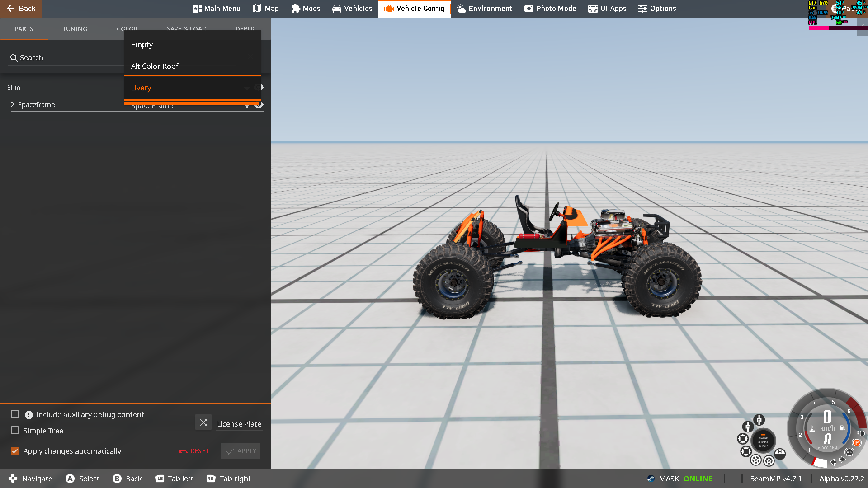
Task: Switch to the PARTS tab
Action: pyautogui.click(x=24, y=29)
